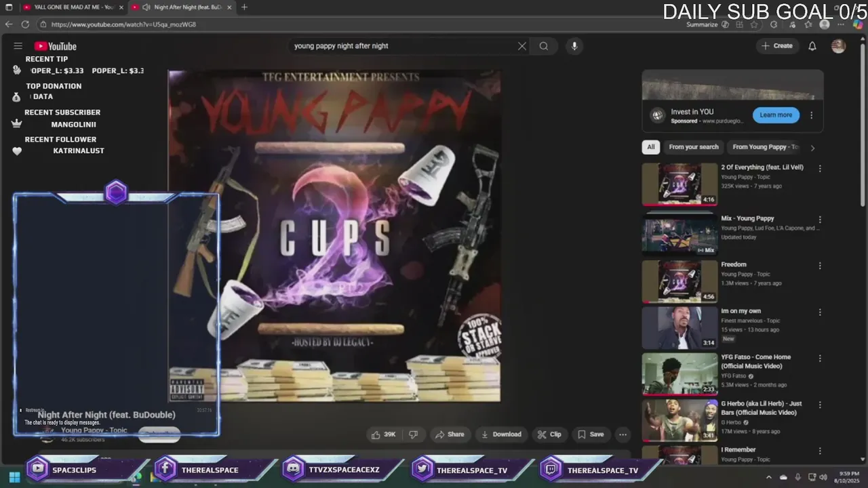Start voice search with the microphone icon
This screenshot has height=488, width=868.
coord(574,46)
